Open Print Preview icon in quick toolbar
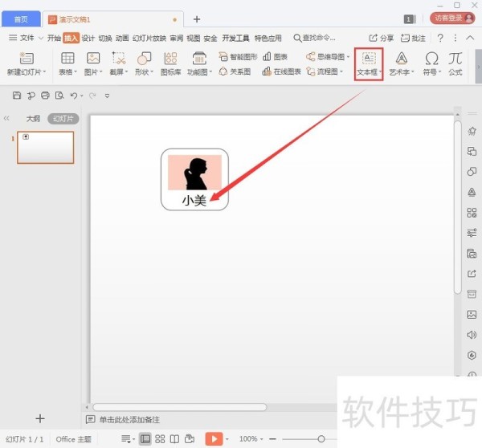The width and height of the screenshot is (482, 448). (59, 96)
